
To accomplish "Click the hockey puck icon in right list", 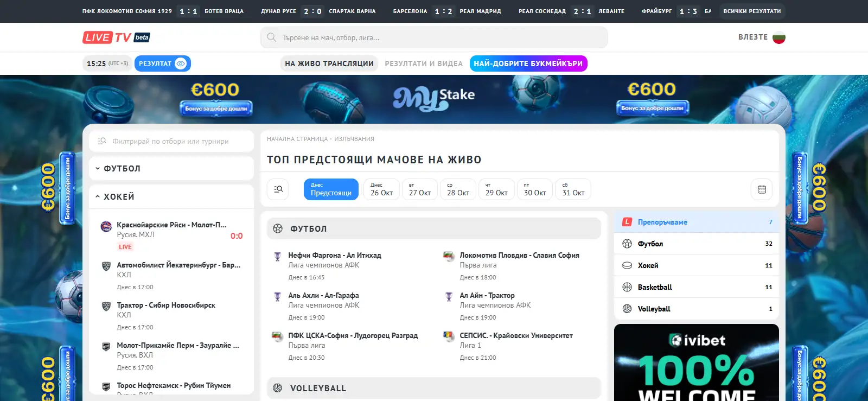I will pos(627,265).
